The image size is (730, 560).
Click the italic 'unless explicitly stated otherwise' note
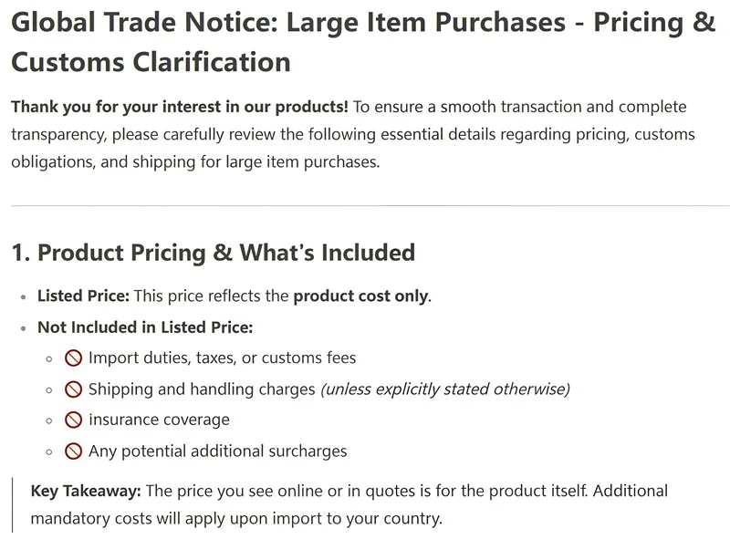pos(444,389)
